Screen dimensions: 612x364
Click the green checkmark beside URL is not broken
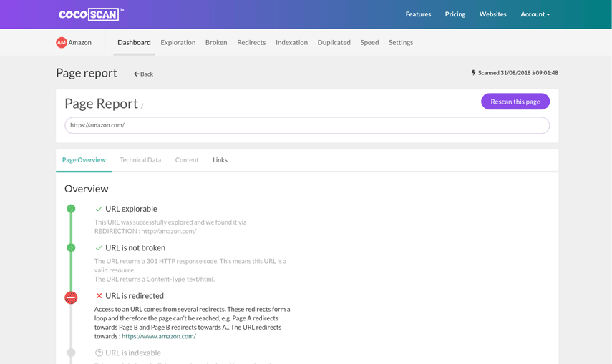pyautogui.click(x=99, y=247)
